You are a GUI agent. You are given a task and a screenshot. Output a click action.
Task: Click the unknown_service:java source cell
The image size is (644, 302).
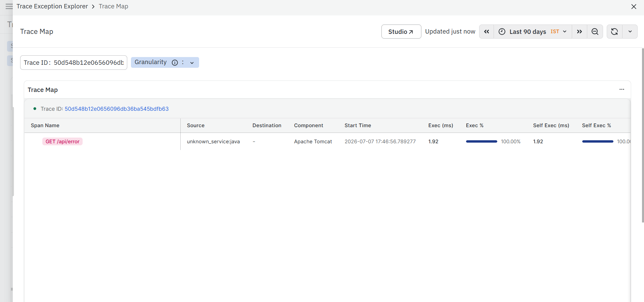coord(213,142)
